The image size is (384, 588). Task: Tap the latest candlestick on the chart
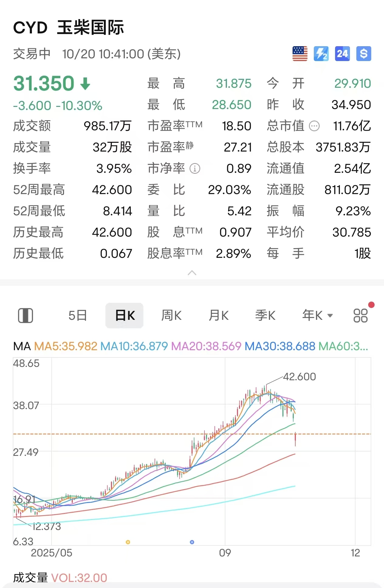pos(295,439)
